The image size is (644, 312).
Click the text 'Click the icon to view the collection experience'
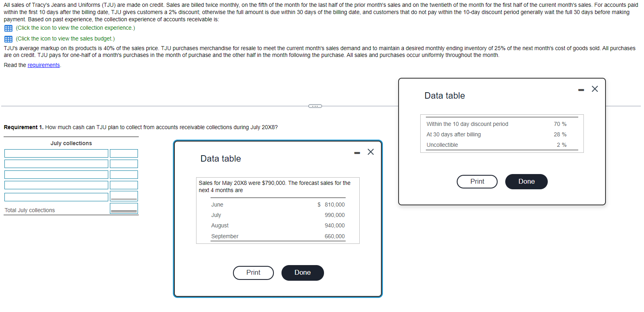pyautogui.click(x=75, y=28)
